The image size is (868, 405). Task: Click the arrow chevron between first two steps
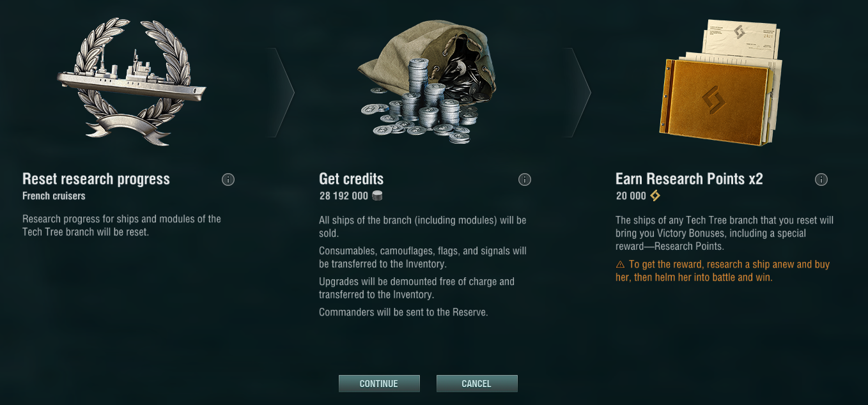[x=281, y=93]
